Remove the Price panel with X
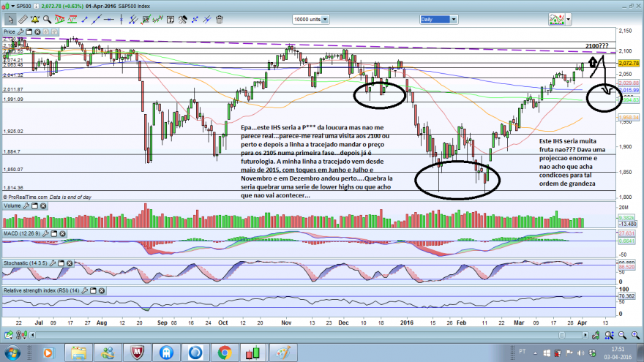 [x=37, y=31]
